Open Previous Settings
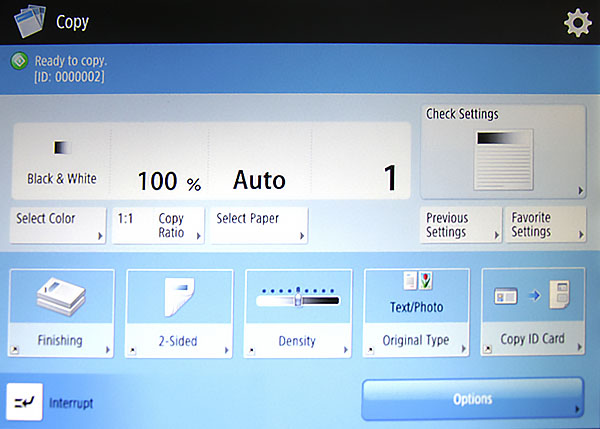This screenshot has height=429, width=600. (x=461, y=225)
